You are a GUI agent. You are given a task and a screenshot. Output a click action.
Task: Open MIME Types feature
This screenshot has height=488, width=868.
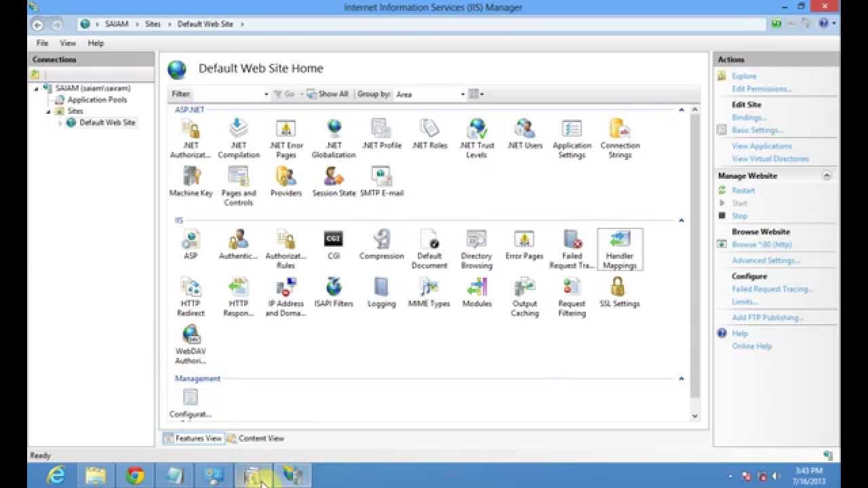click(x=429, y=291)
